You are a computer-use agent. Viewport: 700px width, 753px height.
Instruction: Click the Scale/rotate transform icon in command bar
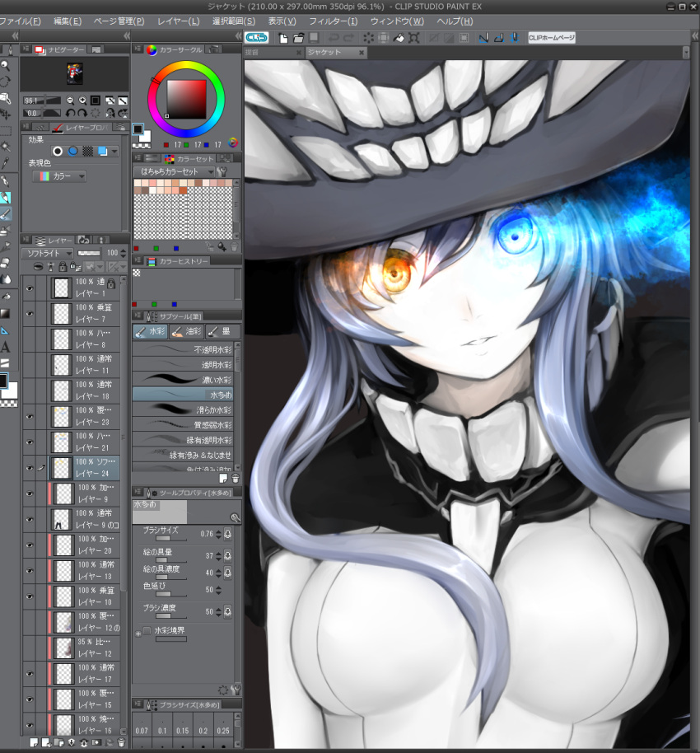[x=414, y=37]
